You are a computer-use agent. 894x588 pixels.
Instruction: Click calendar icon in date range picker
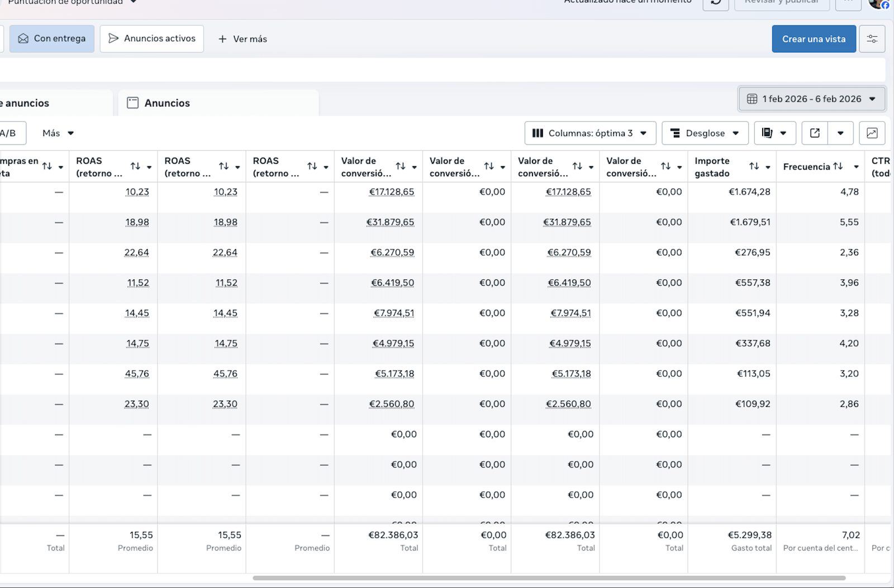click(752, 99)
